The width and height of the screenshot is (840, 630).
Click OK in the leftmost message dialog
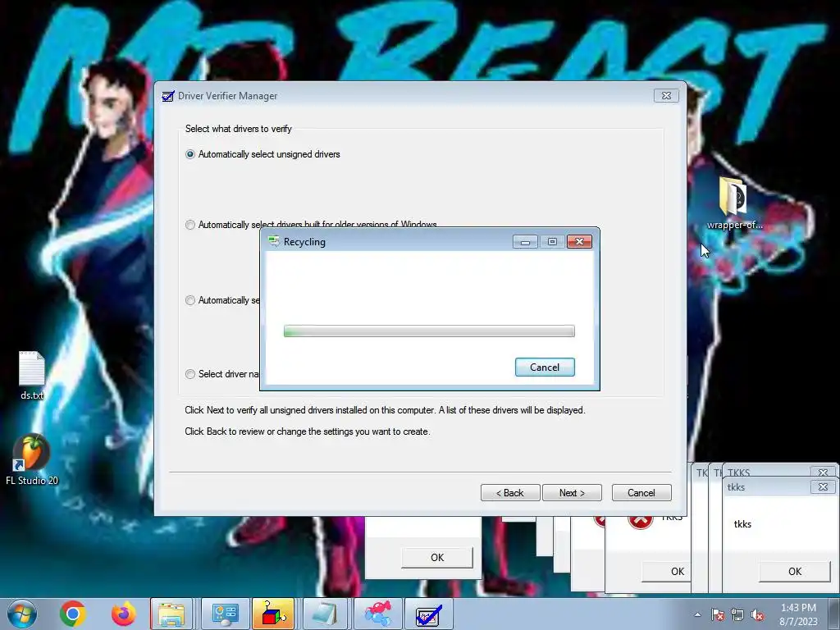437,557
